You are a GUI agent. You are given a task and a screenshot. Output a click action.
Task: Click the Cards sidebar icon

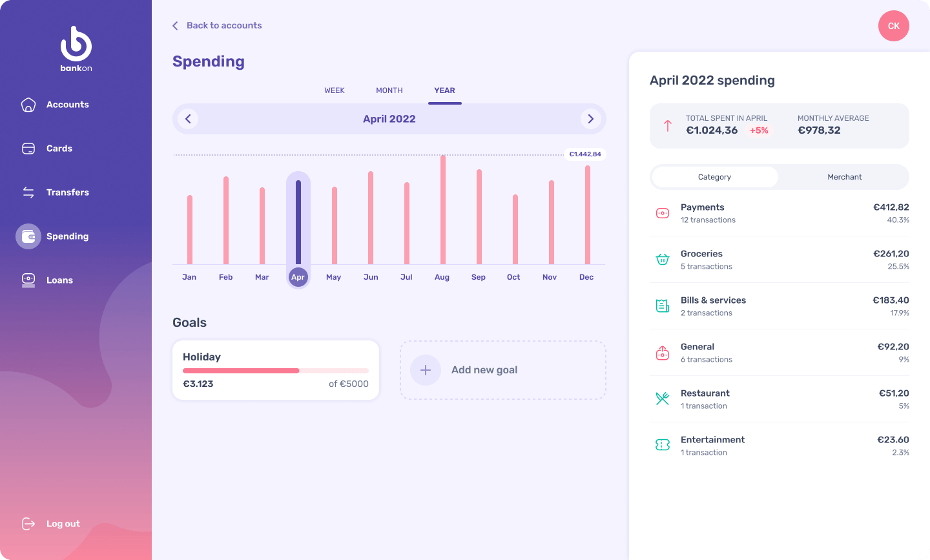click(28, 149)
